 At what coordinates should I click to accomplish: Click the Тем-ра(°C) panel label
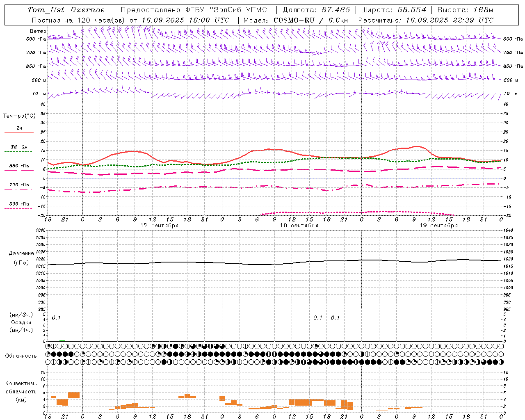[19, 116]
